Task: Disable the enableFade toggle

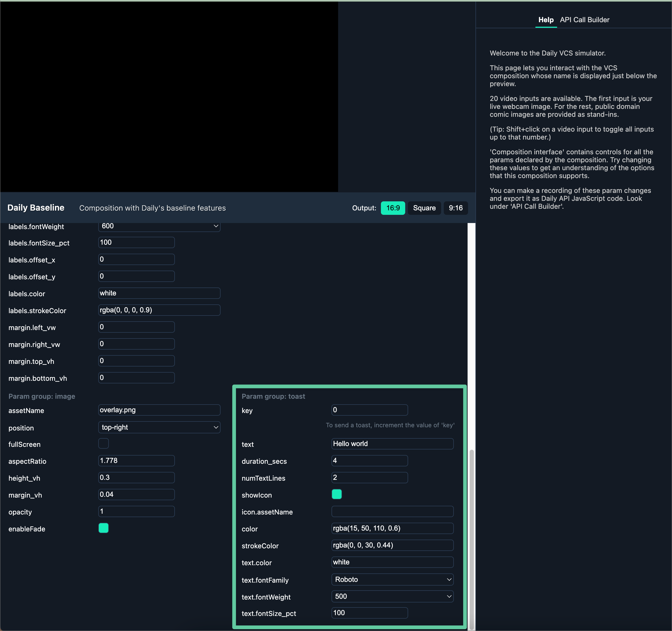Action: (x=104, y=528)
